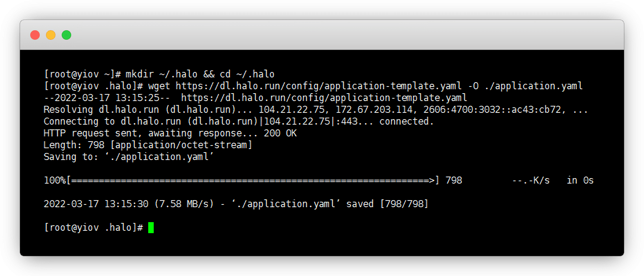Image resolution: width=644 pixels, height=276 pixels.
Task: Click the red close window button
Action: [x=35, y=35]
